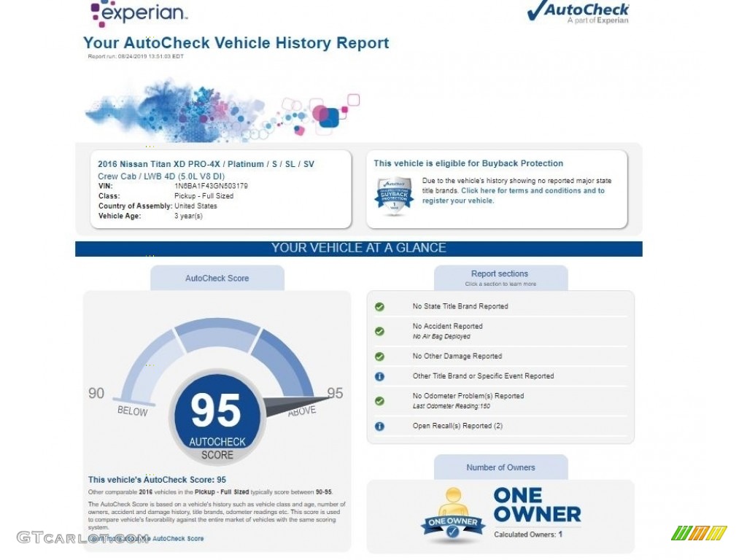This screenshot has width=747, height=560.
Task: Open the AutoCheck Score tab
Action: point(217,278)
